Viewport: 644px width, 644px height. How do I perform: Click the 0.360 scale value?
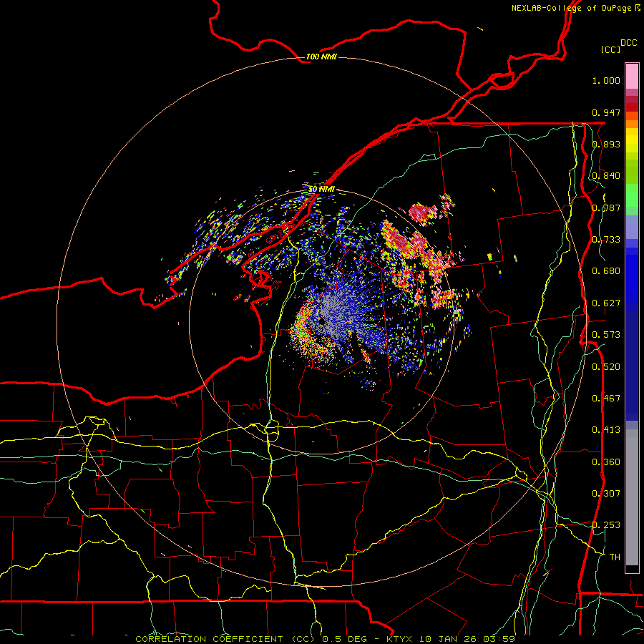(606, 462)
